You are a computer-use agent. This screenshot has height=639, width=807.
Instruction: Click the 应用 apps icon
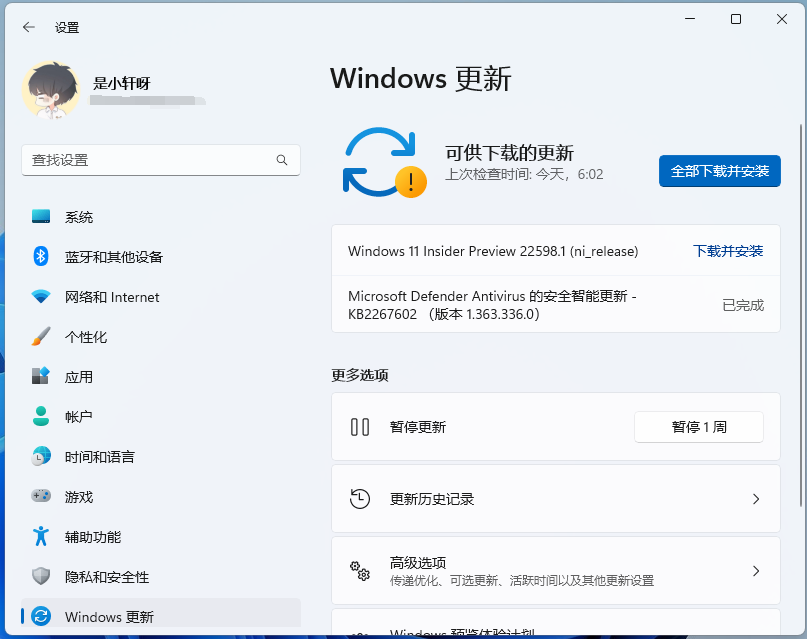[x=41, y=376]
